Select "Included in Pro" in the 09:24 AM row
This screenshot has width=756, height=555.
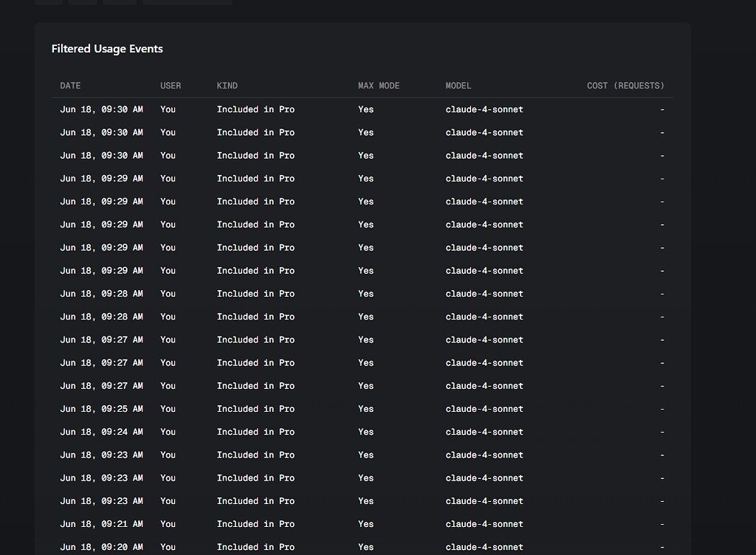tap(255, 432)
